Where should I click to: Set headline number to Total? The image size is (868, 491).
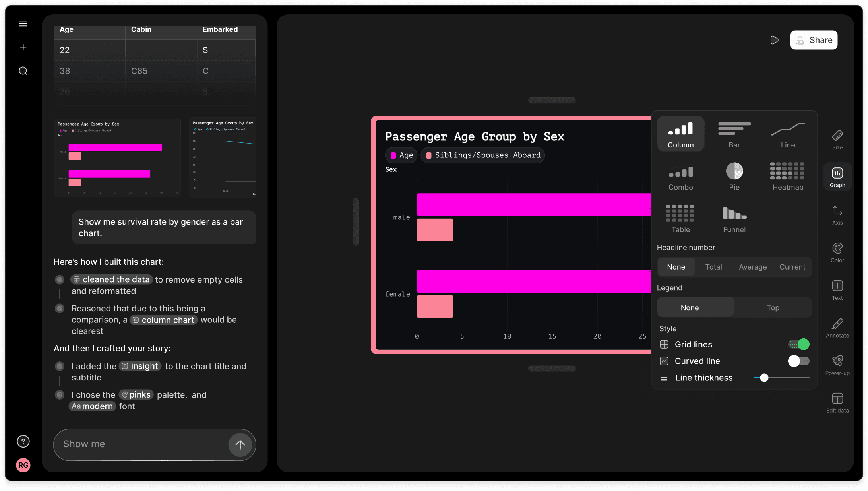pyautogui.click(x=713, y=267)
